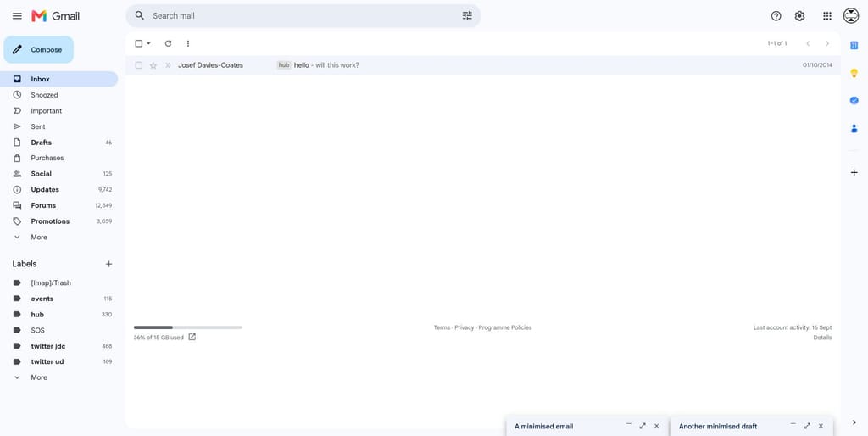The width and height of the screenshot is (868, 436).
Task: Open the twitter ud label
Action: click(x=59, y=361)
